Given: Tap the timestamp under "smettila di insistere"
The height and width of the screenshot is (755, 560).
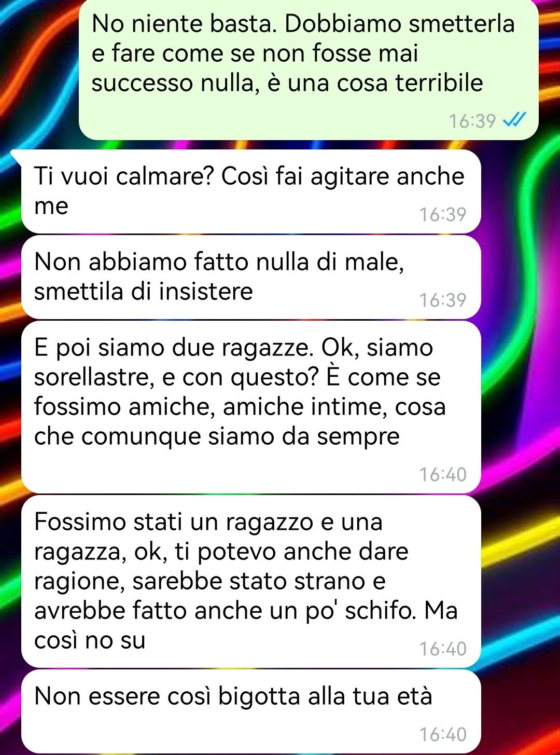Looking at the screenshot, I should pyautogui.click(x=443, y=300).
